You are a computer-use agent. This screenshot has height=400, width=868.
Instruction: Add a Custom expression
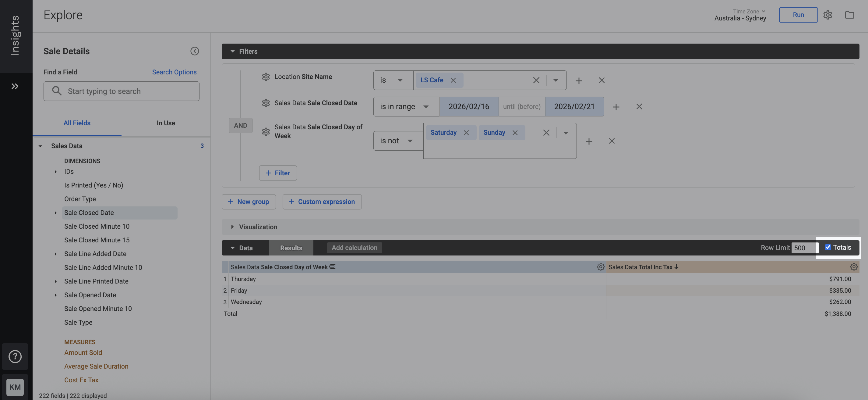click(x=322, y=202)
